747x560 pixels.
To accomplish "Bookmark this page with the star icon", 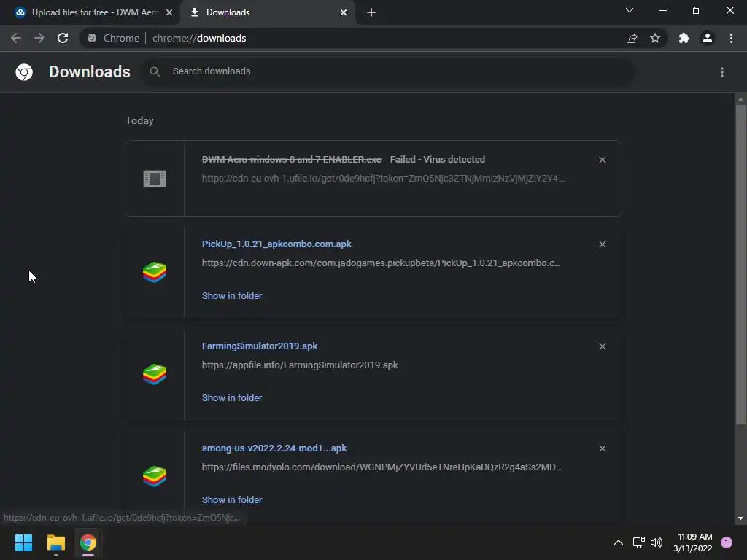I will click(655, 38).
